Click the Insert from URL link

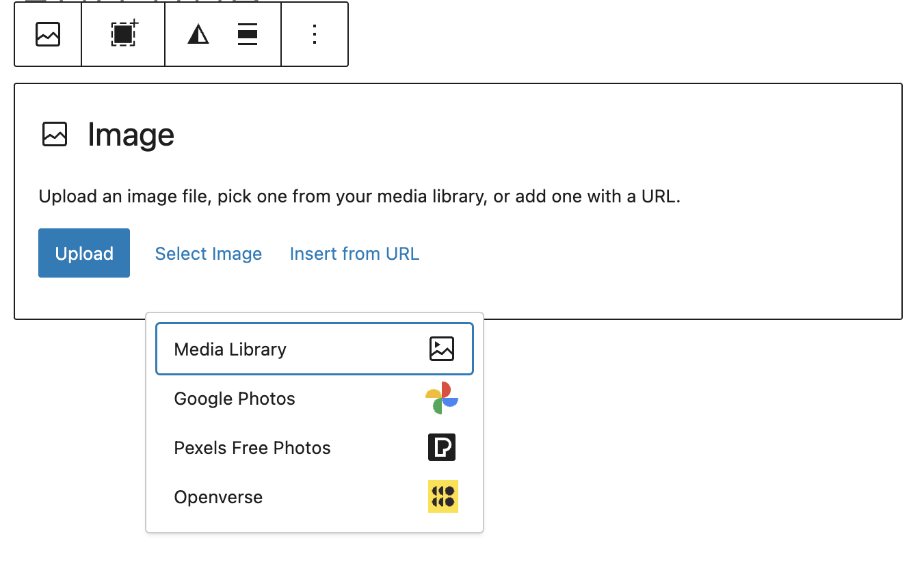354,254
